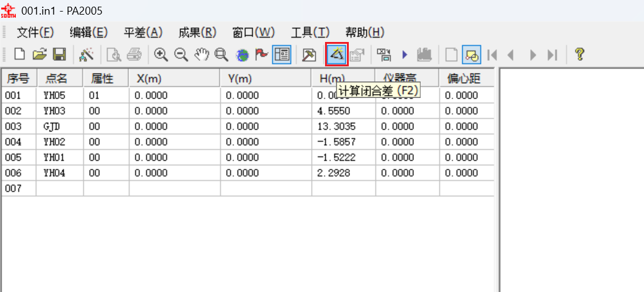Viewport: 644px width, 292px height.
Task: Zoom out with the minus magnifier icon
Action: click(181, 54)
